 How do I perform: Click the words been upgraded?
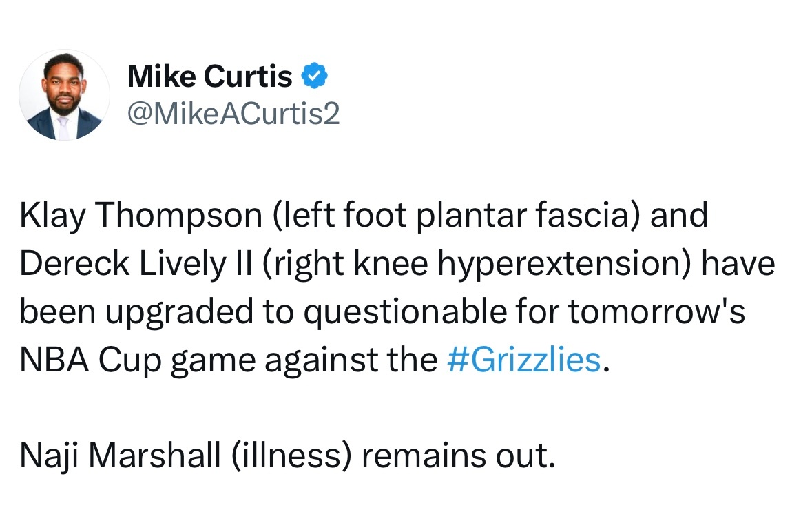137,312
